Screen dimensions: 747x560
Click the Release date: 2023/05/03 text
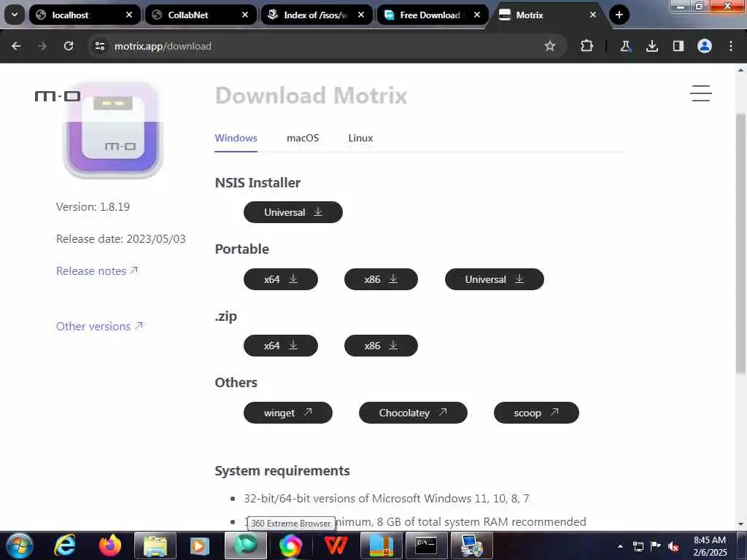[x=121, y=238]
